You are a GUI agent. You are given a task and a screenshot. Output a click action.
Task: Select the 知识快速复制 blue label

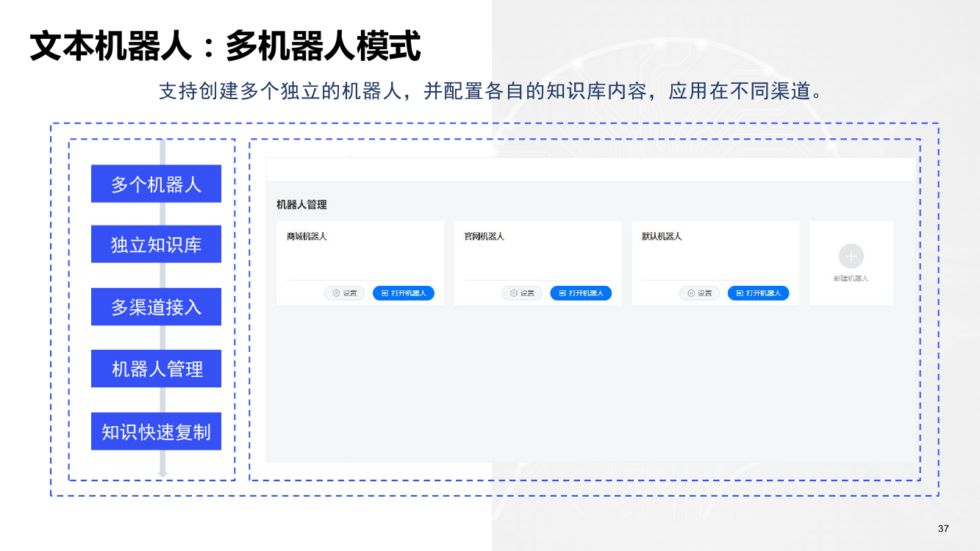coord(156,431)
